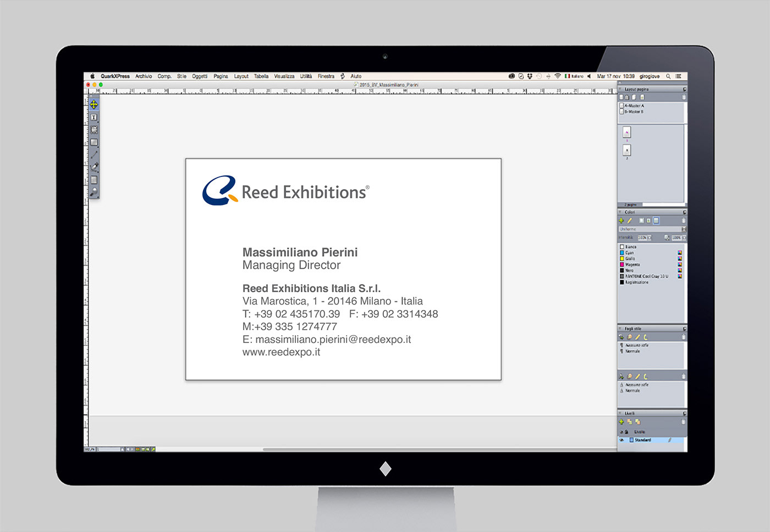Image resolution: width=770 pixels, height=532 pixels.
Task: Open the Scripts menu icon in menu bar
Action: tap(343, 76)
